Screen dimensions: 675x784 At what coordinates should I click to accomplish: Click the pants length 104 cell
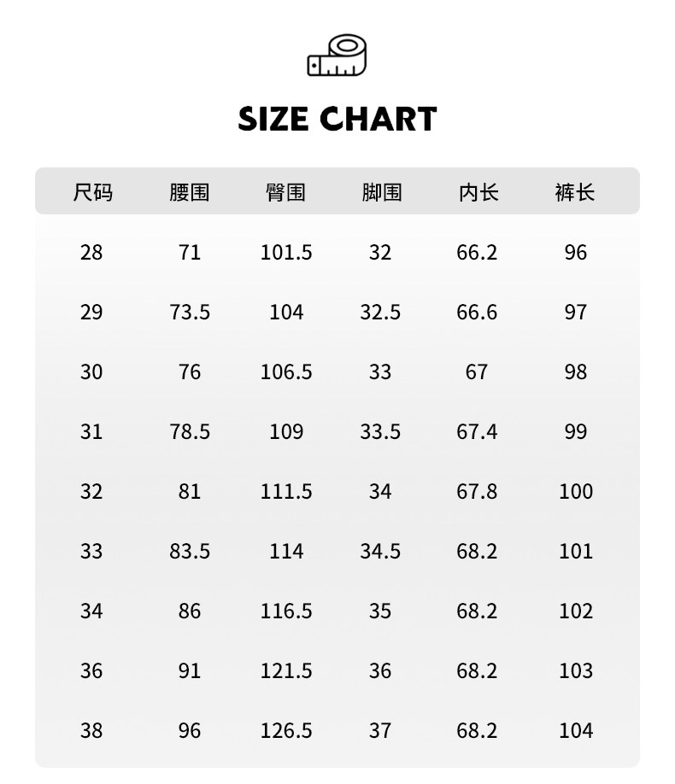(575, 731)
